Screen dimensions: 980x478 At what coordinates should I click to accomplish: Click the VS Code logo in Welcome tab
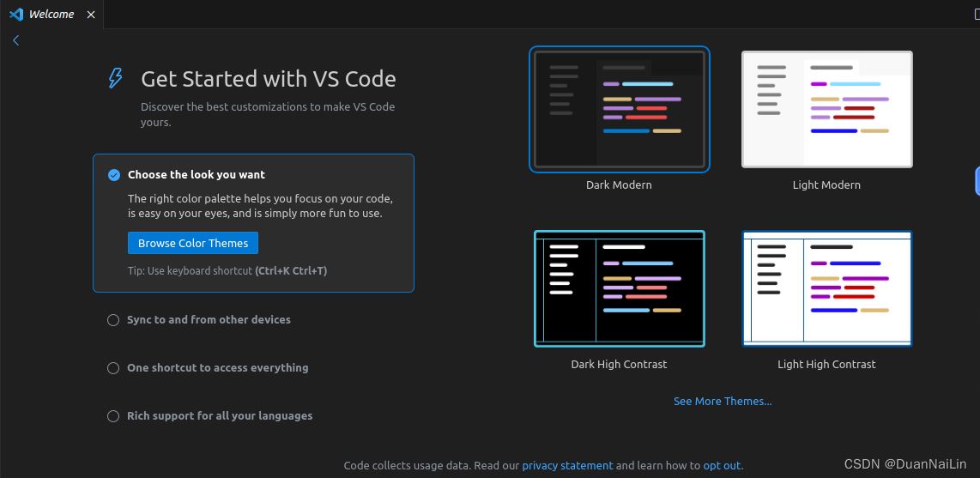pos(15,15)
